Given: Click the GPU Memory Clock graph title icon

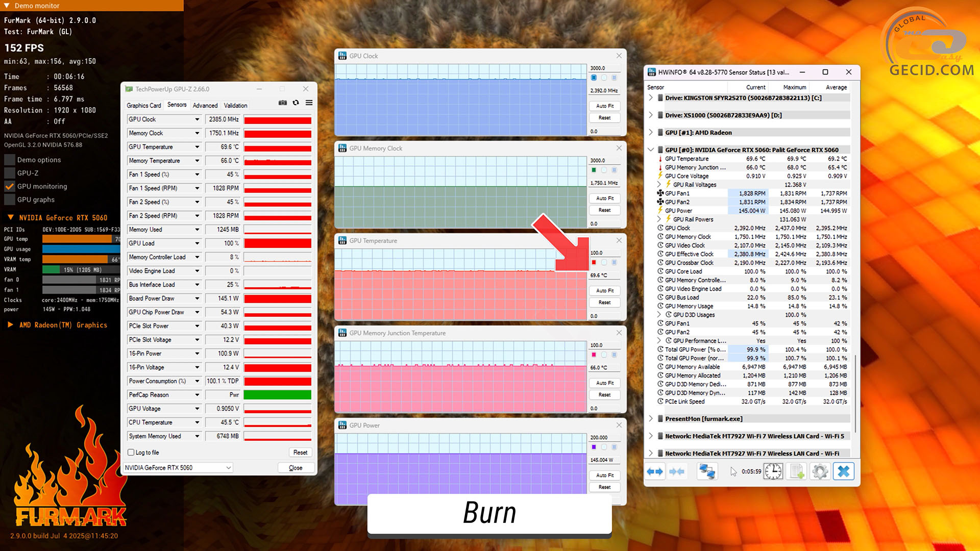Looking at the screenshot, I should pyautogui.click(x=342, y=148).
